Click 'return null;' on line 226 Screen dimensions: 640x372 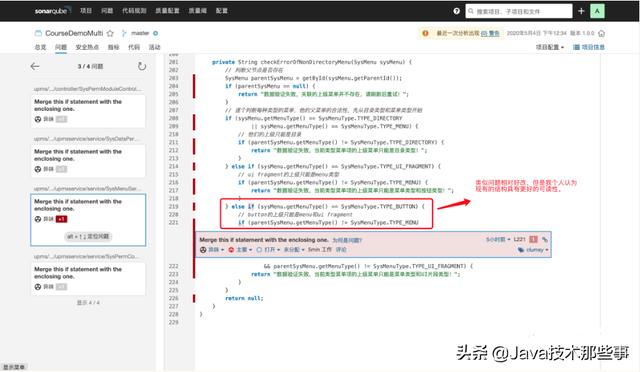pyautogui.click(x=244, y=298)
